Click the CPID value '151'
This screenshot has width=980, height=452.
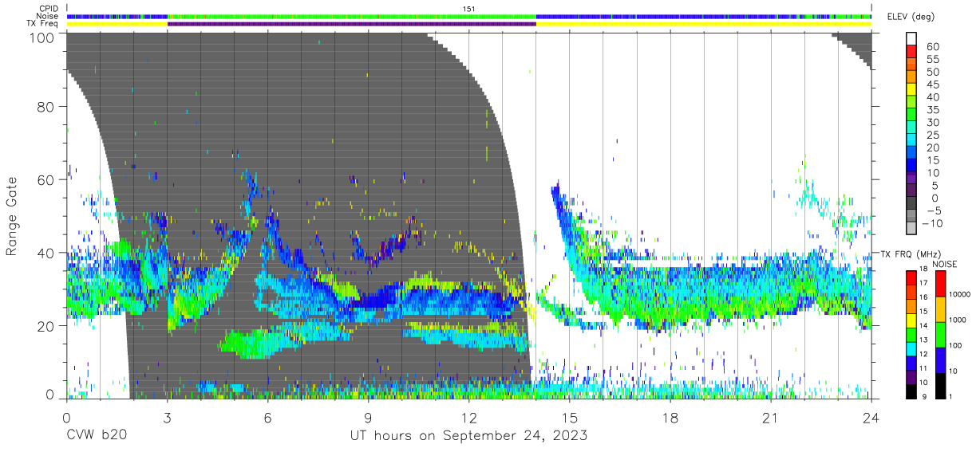(469, 9)
